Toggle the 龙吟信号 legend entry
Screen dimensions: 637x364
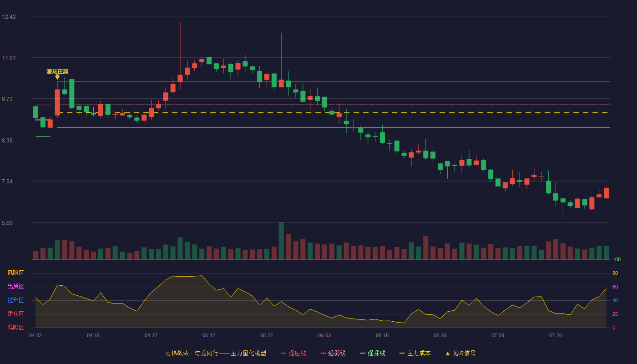pos(460,353)
